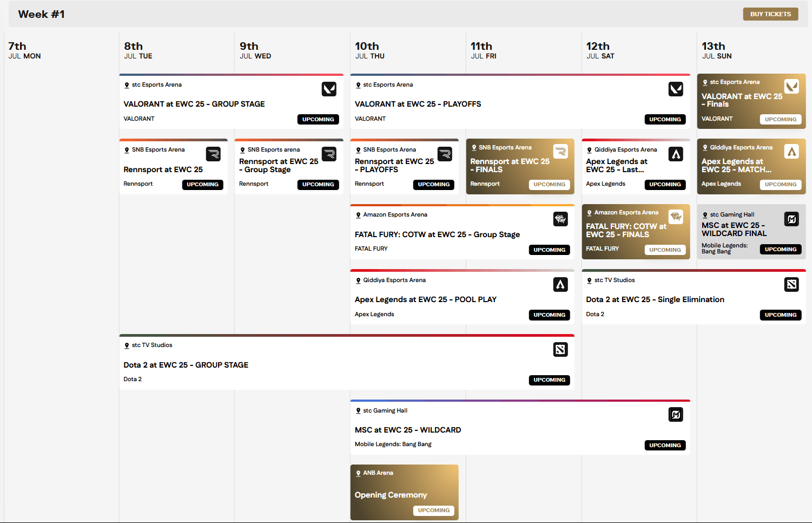Screen dimensions: 812x523
Task: Click MLBB logo on WILDCARD FINAL card
Action: pos(791,219)
